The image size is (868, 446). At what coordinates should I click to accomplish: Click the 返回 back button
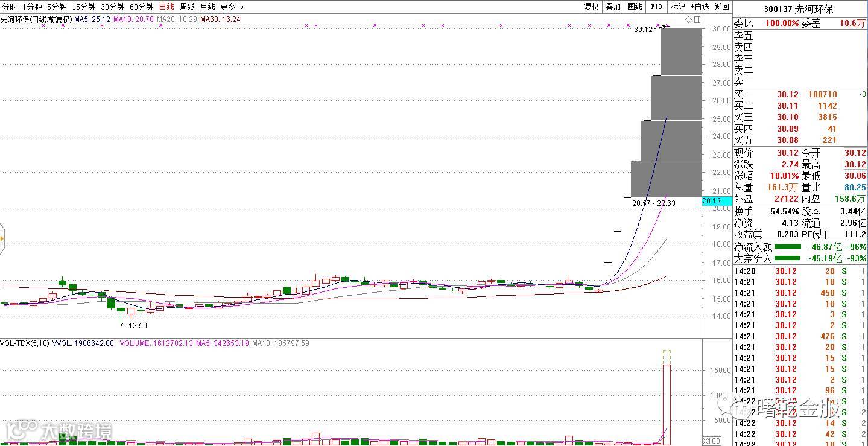(x=721, y=7)
